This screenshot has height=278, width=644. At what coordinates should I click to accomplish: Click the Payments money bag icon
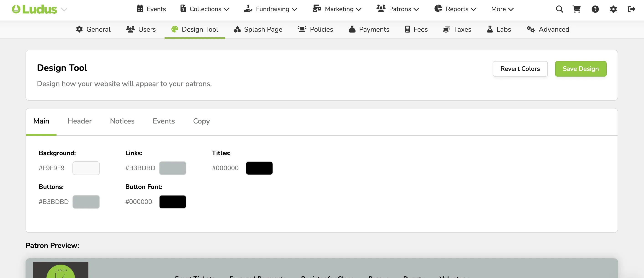[352, 29]
